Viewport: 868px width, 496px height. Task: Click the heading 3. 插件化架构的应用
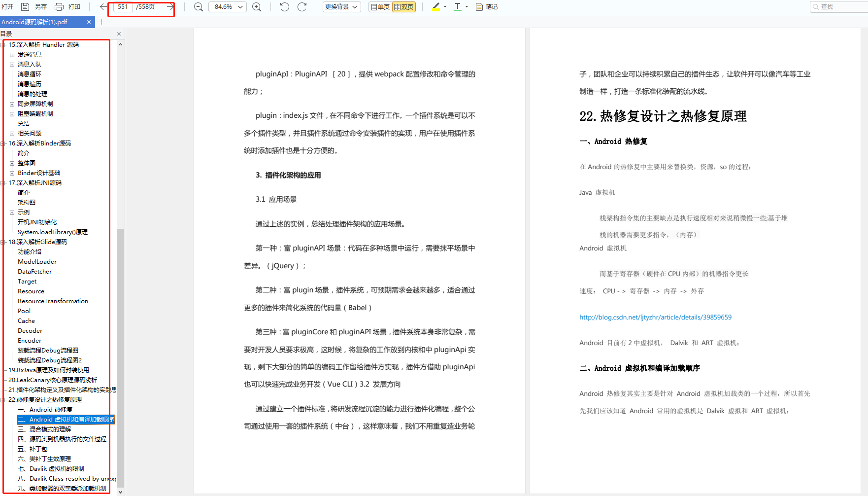pos(288,175)
